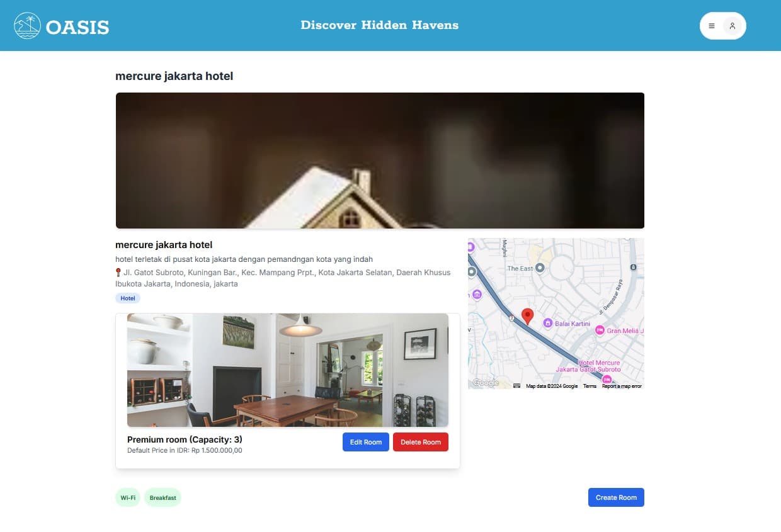Viewport: 781px width, 532px height.
Task: Click the address pin icon beside Jl. Gatot Subroto
Action: (x=118, y=273)
